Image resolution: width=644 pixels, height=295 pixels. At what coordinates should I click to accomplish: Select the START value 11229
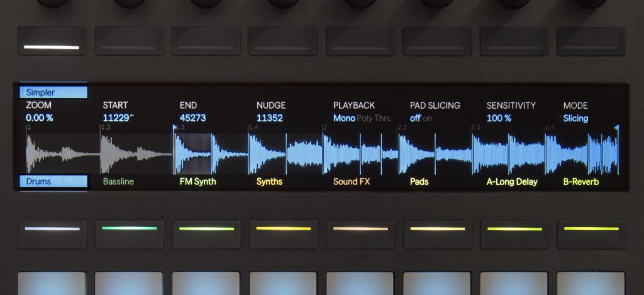tap(118, 118)
